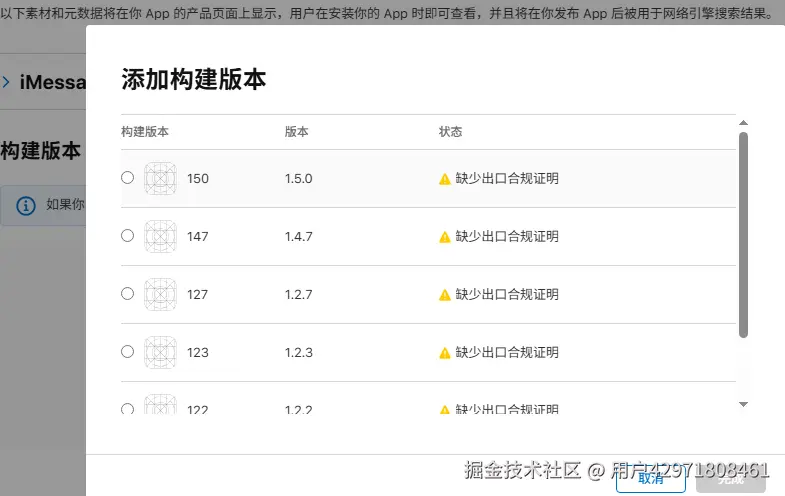Viewport: 785px width, 496px height.
Task: Click the app icon placeholder for build 127
Action: pos(160,294)
